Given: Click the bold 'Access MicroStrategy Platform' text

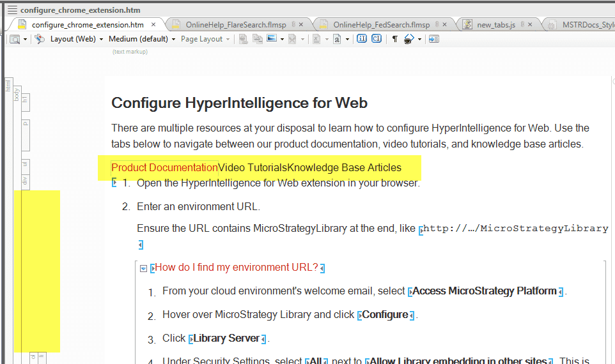Looking at the screenshot, I should coord(485,291).
